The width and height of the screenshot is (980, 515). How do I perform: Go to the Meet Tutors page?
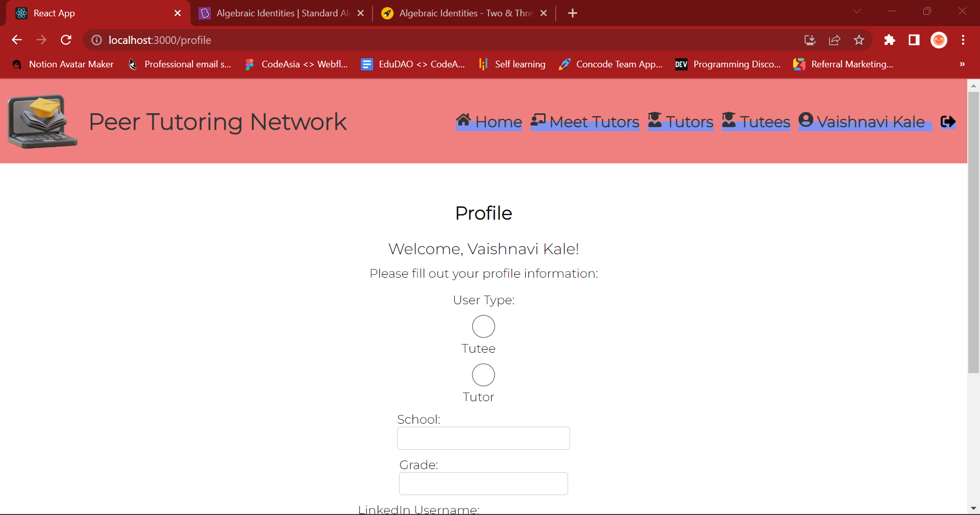tap(585, 122)
